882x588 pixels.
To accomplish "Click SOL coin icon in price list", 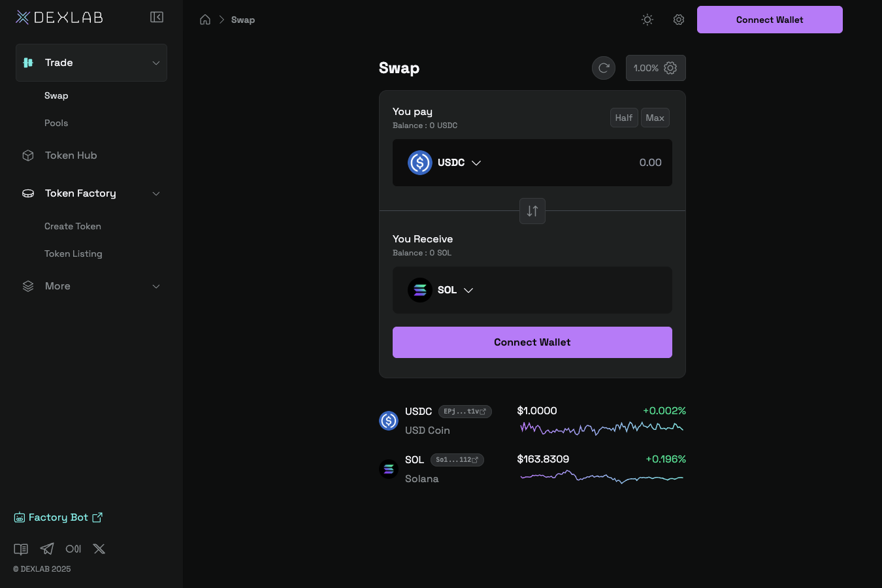I will [x=389, y=469].
